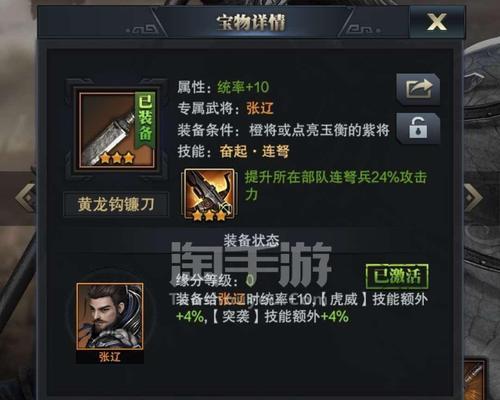
Task: Tap the 张辽 name under portrait
Action: pos(110,357)
